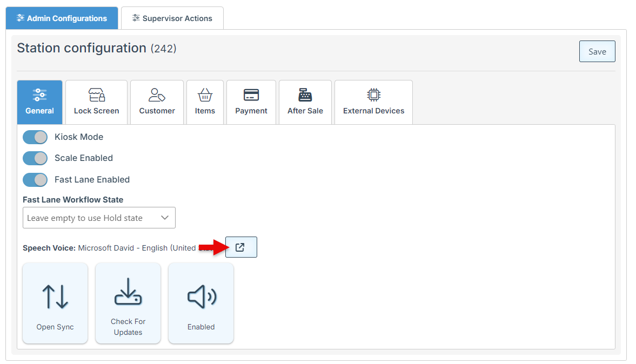Open the Payment card tab
636x364 pixels.
[251, 103]
